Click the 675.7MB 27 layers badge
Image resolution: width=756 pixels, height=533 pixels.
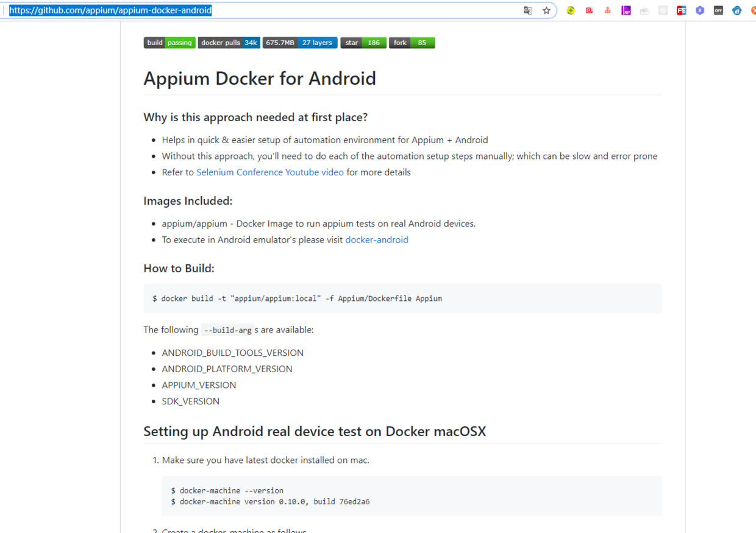299,43
